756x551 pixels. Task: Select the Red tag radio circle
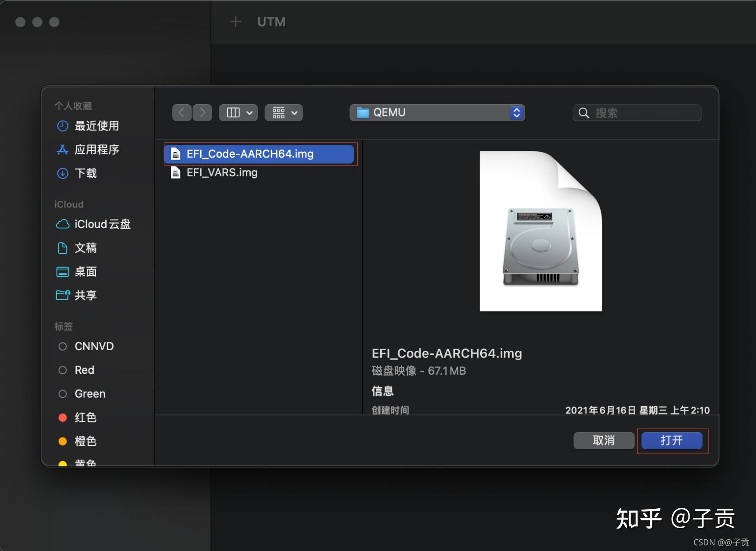pos(63,370)
